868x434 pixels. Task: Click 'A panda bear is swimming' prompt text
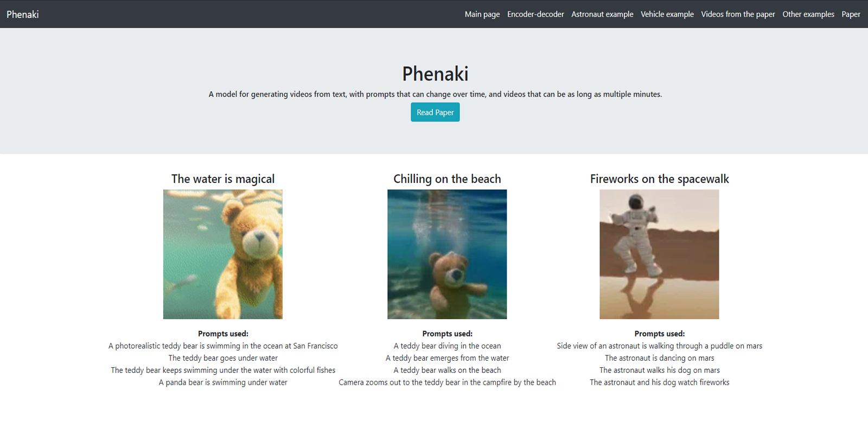(x=223, y=382)
